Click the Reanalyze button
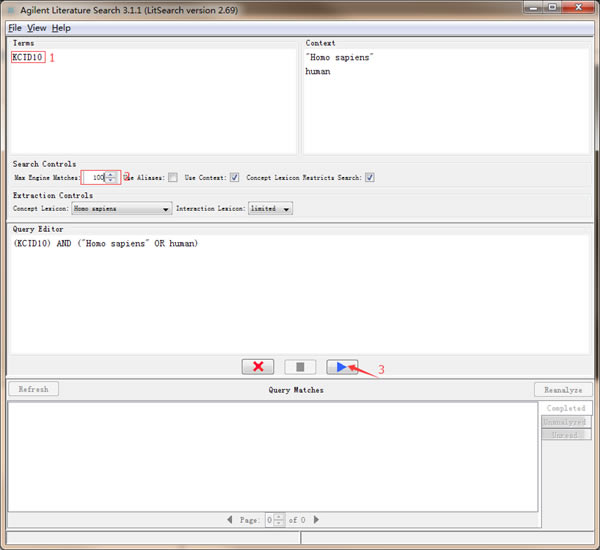 (563, 390)
